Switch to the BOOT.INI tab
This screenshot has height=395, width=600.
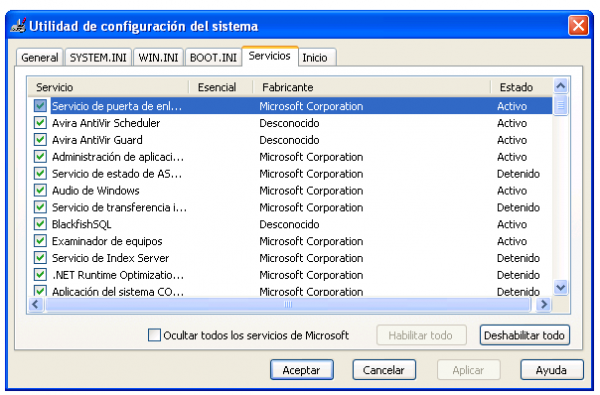(x=213, y=57)
